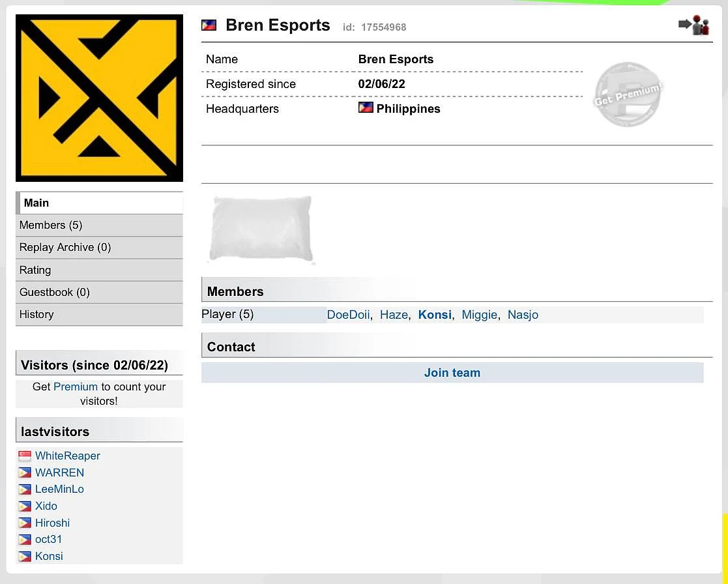Visit Hiroshi's profile link
Viewport: 728px width, 584px height.
point(52,523)
